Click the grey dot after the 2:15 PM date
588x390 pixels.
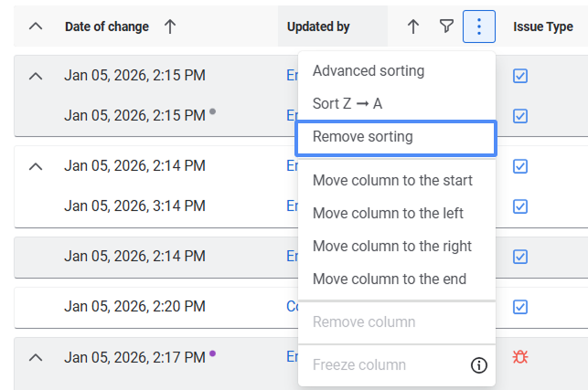pos(212,111)
